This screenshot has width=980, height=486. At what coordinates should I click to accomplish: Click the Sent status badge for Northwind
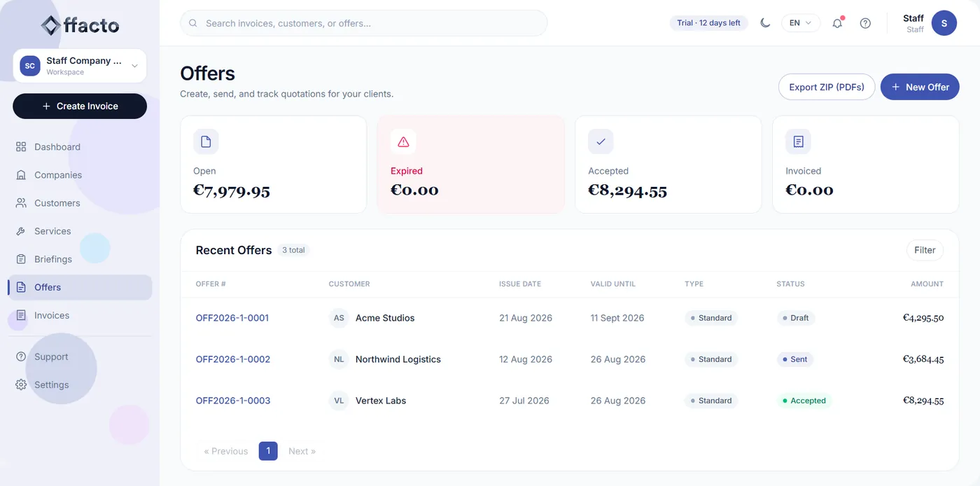pos(794,359)
